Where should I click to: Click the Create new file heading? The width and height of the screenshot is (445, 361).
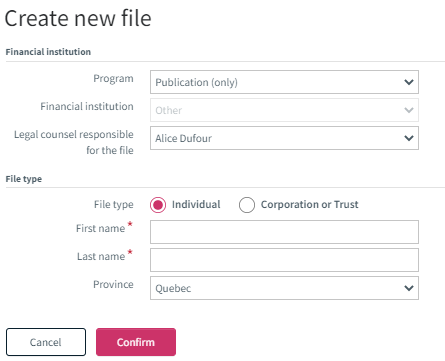(x=78, y=18)
